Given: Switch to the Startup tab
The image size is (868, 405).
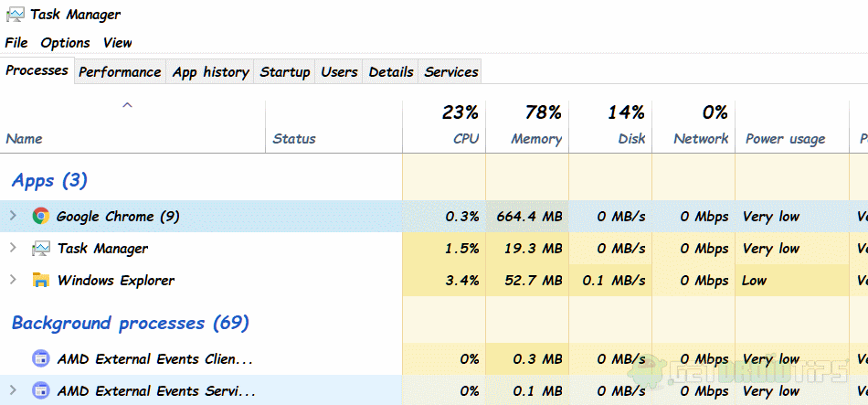Looking at the screenshot, I should 285,72.
